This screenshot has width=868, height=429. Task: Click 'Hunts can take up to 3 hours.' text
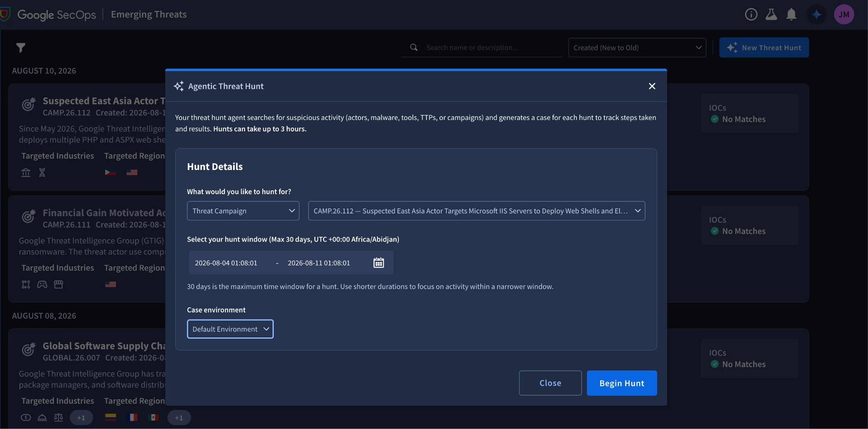click(x=260, y=129)
